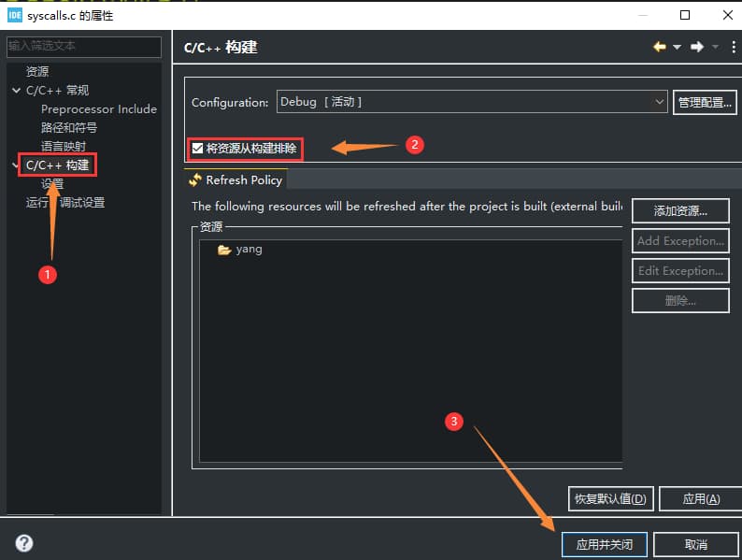Toggle the 将资源从构建排除 checkbox
Screen dimensions: 742x560
197,148
